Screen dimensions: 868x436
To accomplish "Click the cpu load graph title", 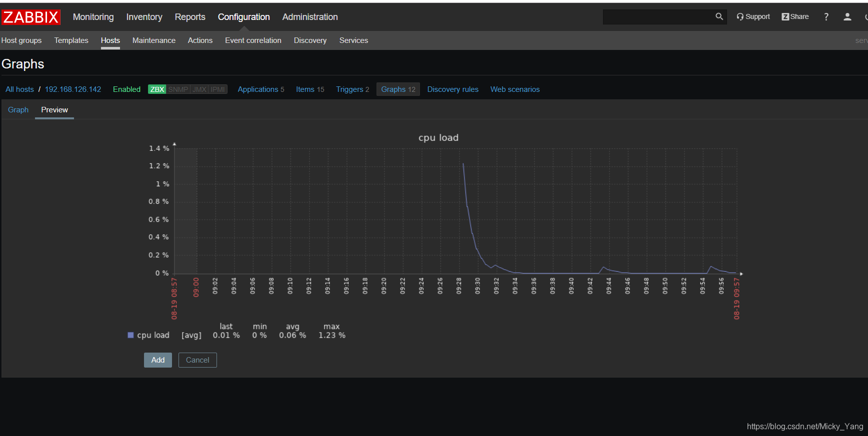I will pos(438,138).
